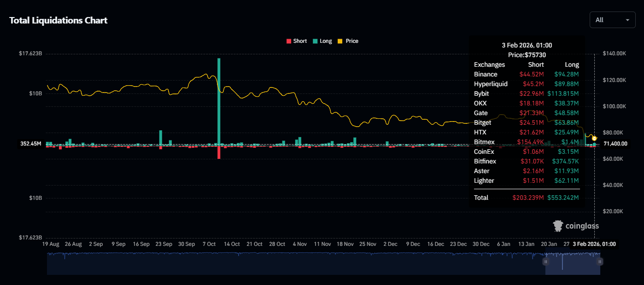Viewport: 644px width, 285px height.
Task: Click the large red short bar in October
Action: 219,152
